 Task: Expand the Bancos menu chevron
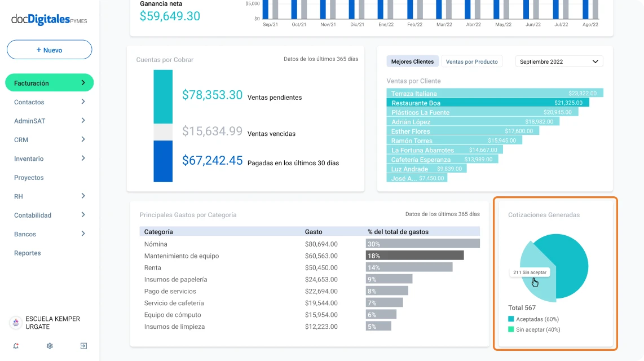pyautogui.click(x=83, y=234)
